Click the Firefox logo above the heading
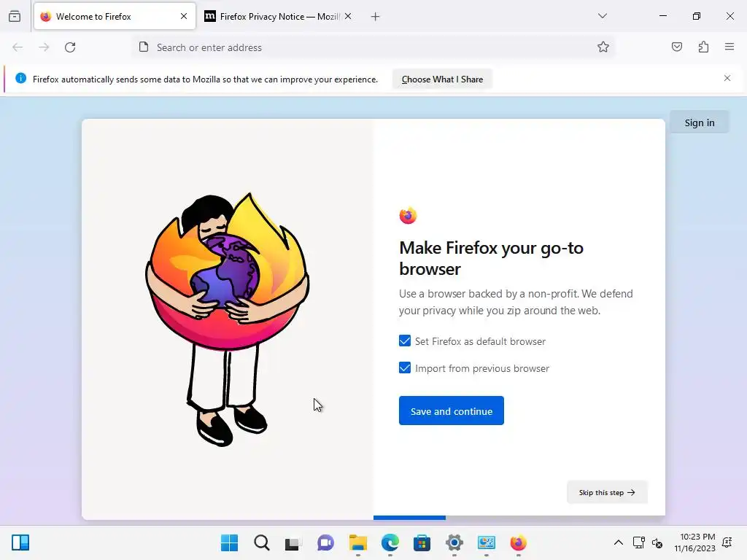The width and height of the screenshot is (747, 560). (x=409, y=216)
